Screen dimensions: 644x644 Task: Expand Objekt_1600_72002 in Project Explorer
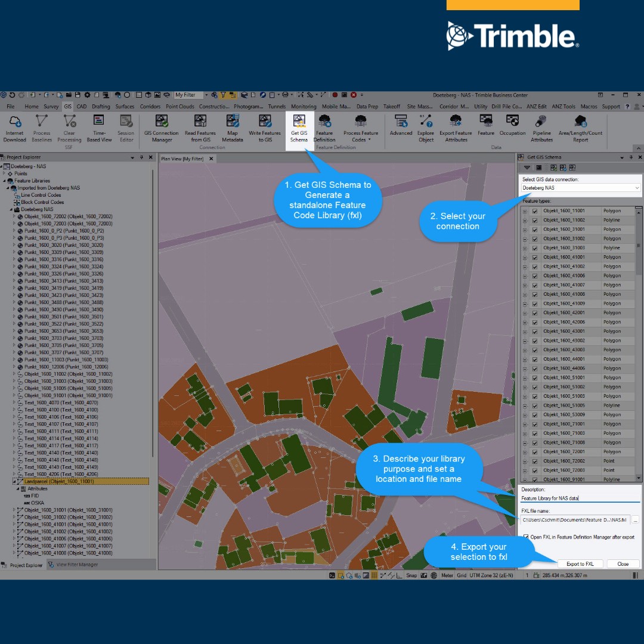click(x=14, y=216)
